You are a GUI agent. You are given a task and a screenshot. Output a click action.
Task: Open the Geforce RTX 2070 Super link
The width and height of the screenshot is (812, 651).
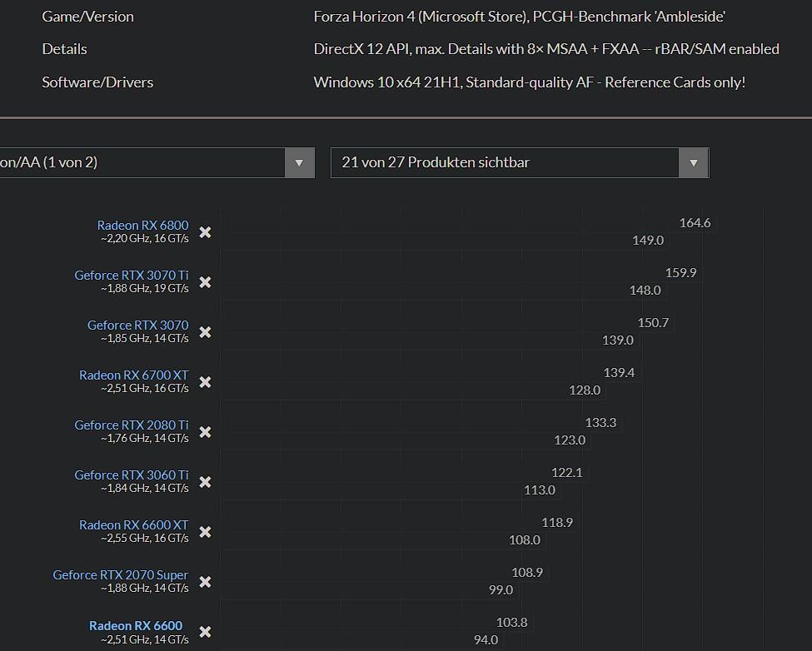(121, 575)
